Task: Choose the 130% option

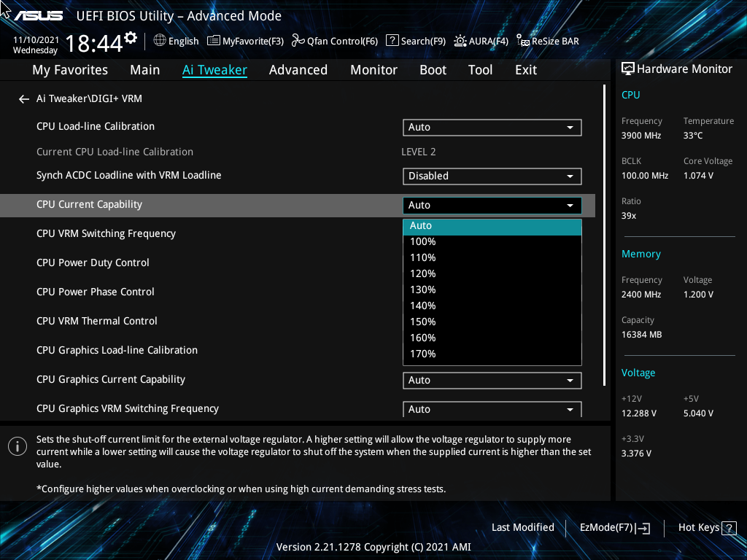Action: pyautogui.click(x=492, y=290)
